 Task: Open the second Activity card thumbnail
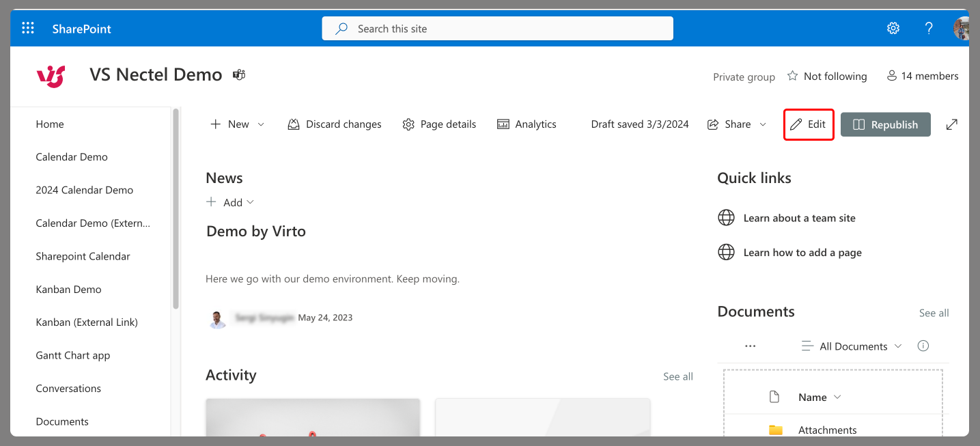543,417
